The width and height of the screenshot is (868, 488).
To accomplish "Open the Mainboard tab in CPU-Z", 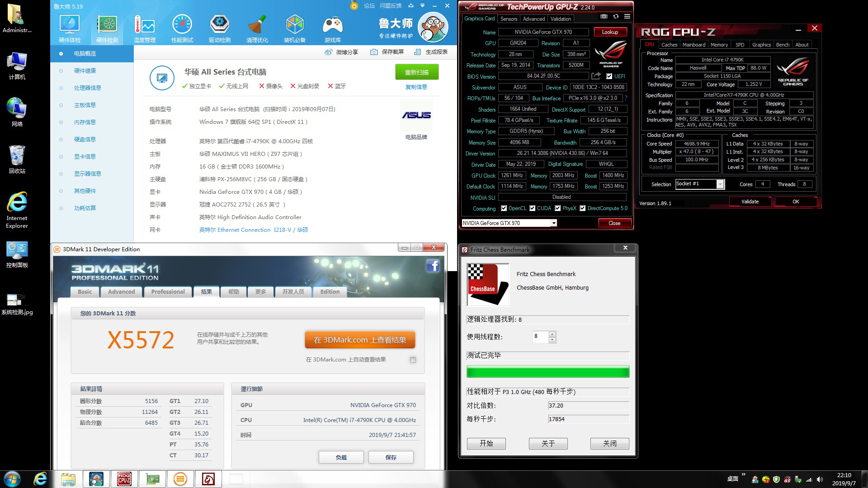I will click(x=693, y=45).
